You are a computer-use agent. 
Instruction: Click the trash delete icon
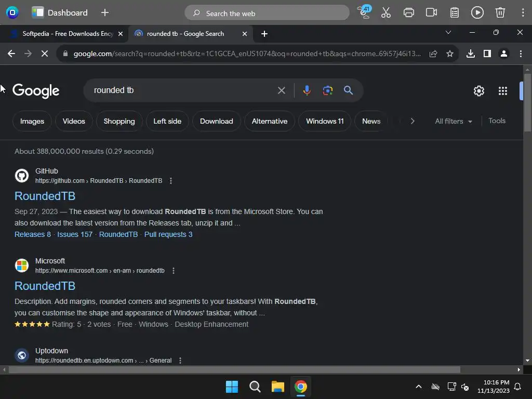click(500, 12)
